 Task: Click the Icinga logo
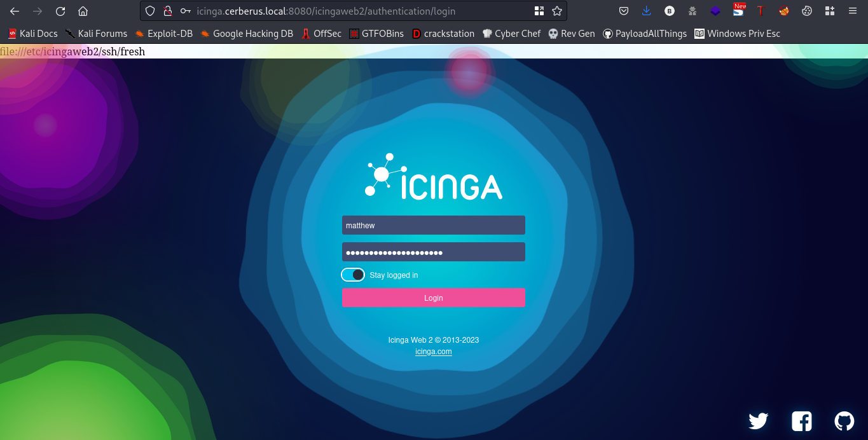click(434, 175)
